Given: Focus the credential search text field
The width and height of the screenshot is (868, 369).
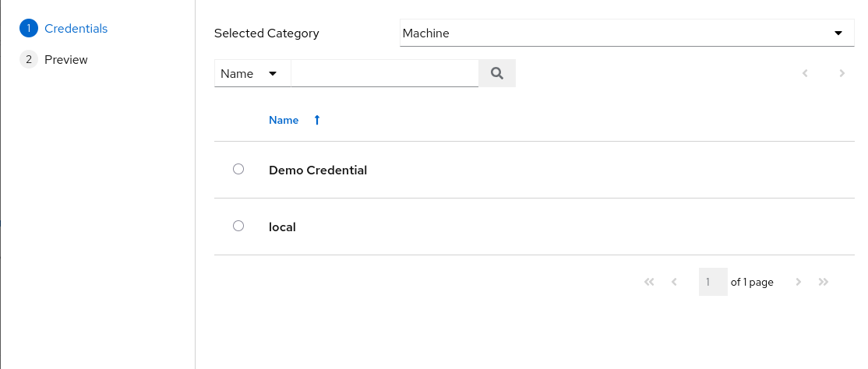Looking at the screenshot, I should (x=384, y=73).
